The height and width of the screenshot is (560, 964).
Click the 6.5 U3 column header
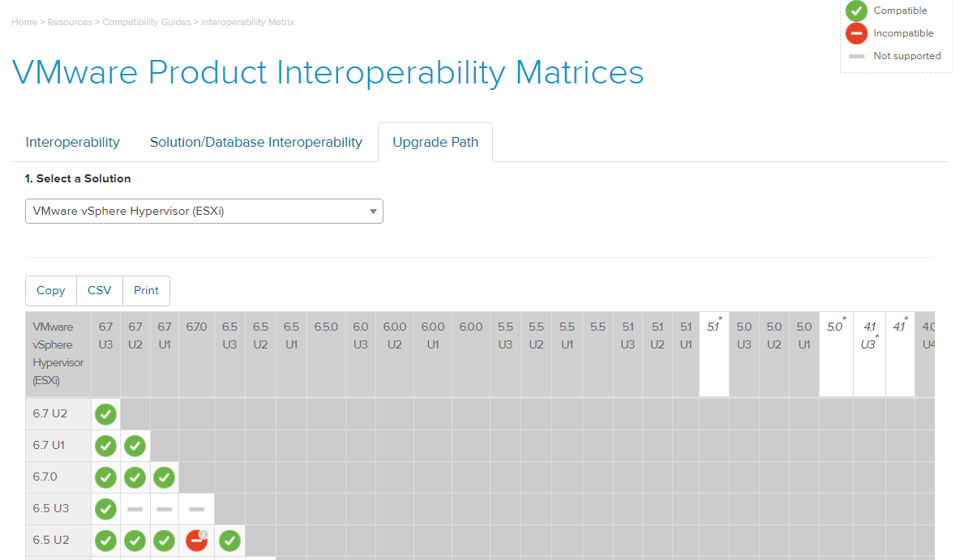coord(230,354)
